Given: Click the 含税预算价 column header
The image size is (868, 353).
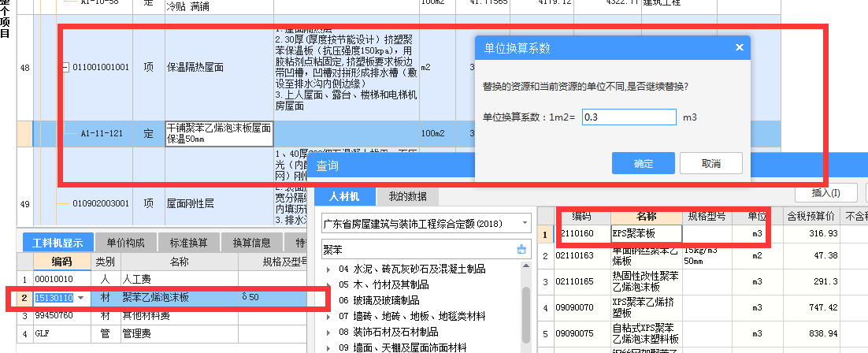Looking at the screenshot, I should [x=811, y=216].
